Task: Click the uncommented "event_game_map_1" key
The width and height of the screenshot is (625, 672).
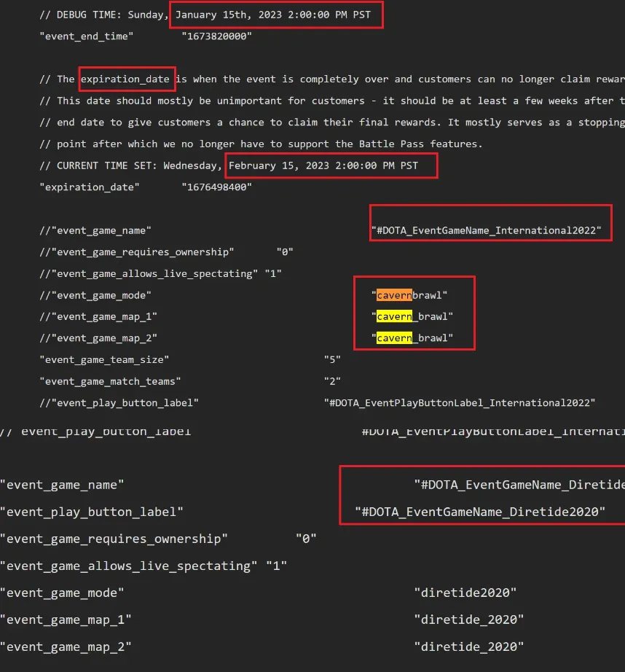Action: pyautogui.click(x=66, y=620)
